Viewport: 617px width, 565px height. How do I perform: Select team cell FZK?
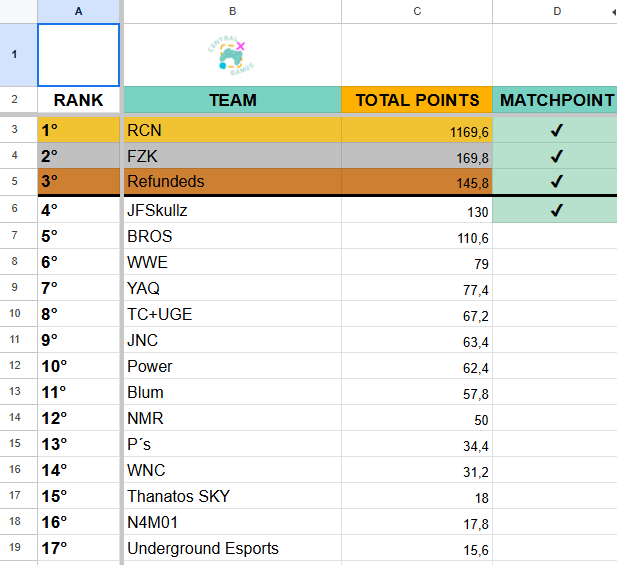click(233, 155)
